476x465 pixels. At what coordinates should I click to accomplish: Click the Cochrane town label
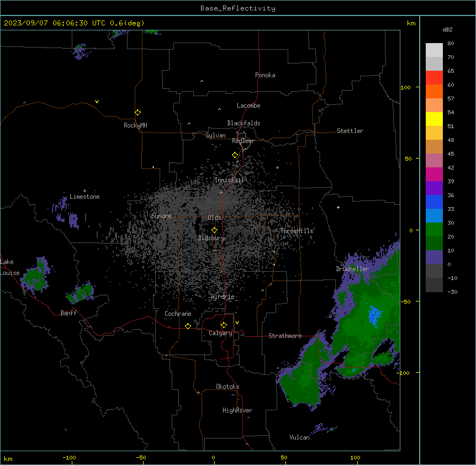[x=178, y=314]
